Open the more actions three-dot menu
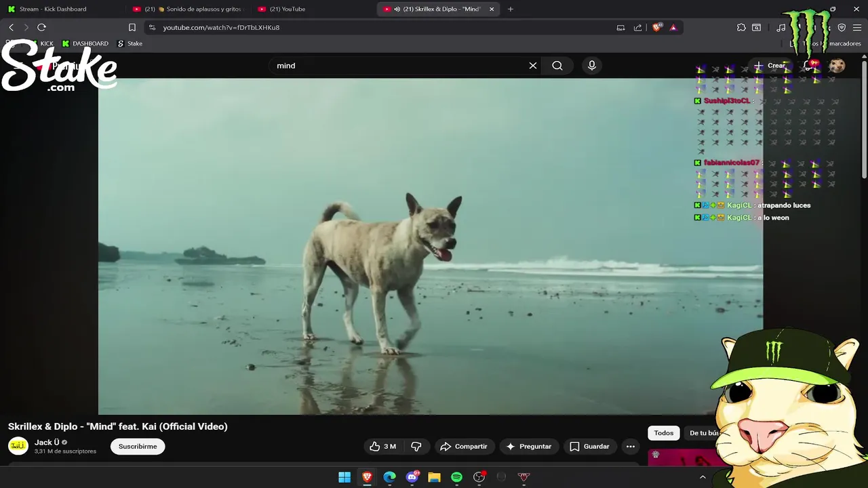 (x=631, y=446)
